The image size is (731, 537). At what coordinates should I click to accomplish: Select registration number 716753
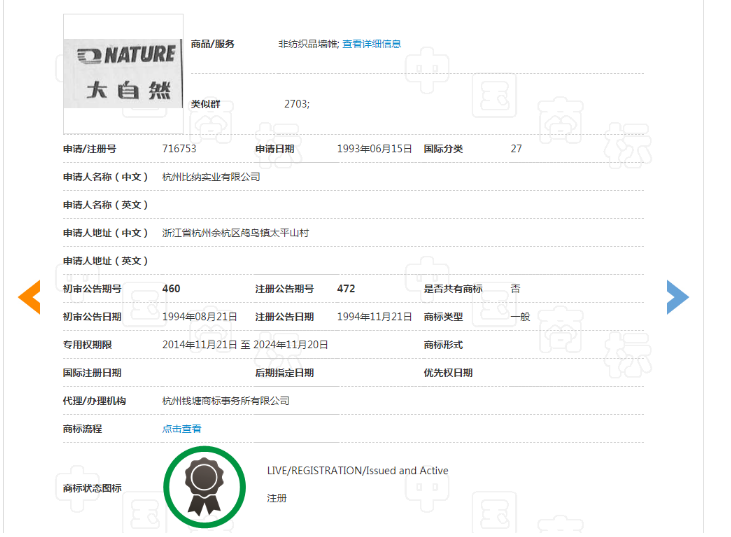coord(179,149)
